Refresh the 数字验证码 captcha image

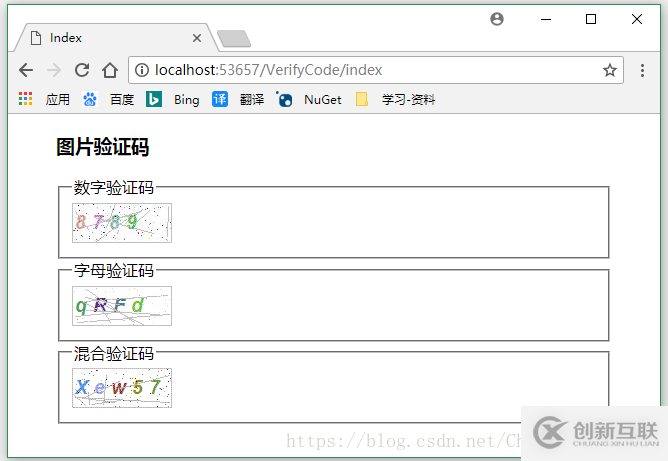coord(121,223)
